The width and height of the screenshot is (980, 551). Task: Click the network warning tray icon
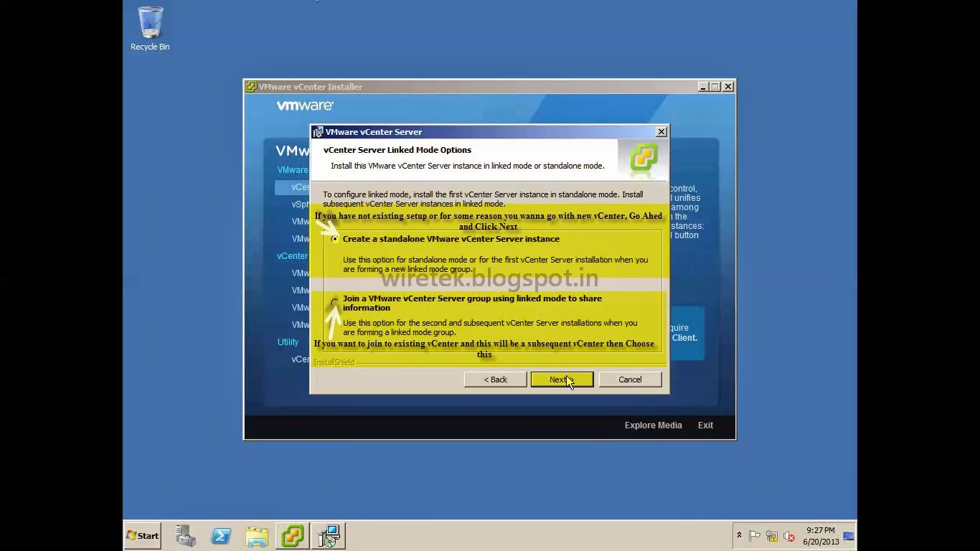[x=772, y=536]
